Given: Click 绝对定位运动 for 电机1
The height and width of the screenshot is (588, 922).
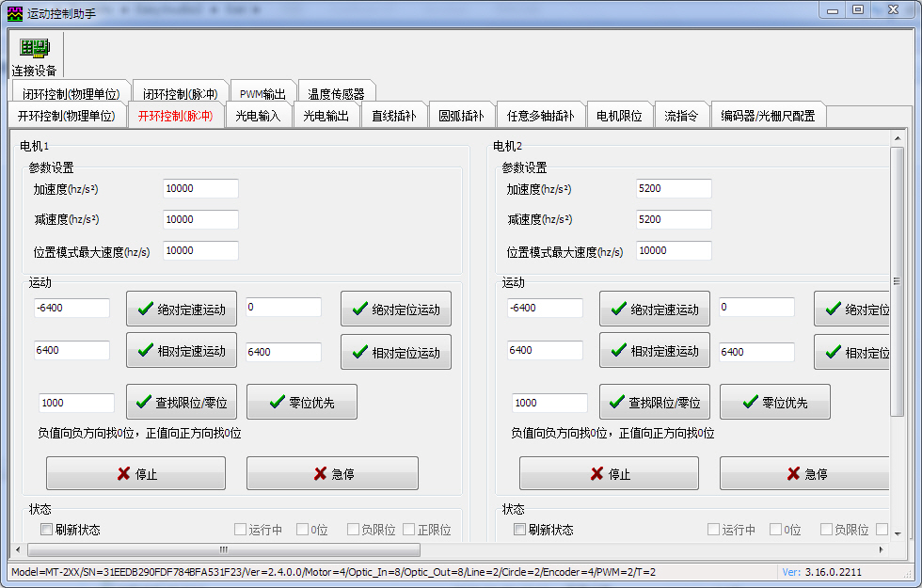Looking at the screenshot, I should 395,309.
